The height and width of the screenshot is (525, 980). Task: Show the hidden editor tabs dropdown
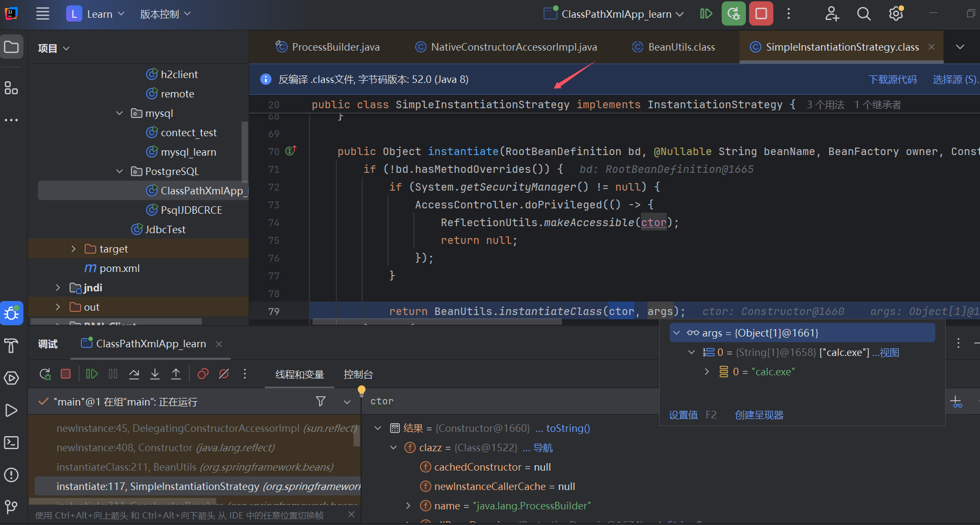click(x=960, y=47)
